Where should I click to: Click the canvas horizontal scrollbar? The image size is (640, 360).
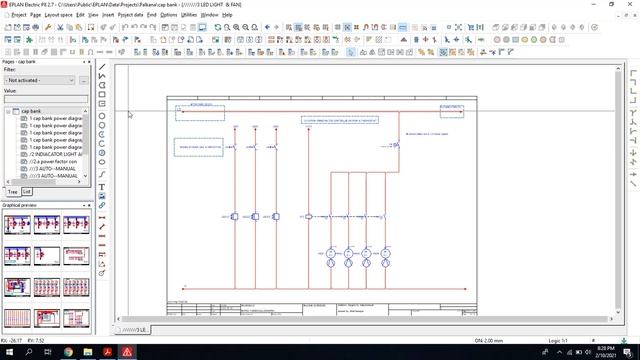coord(364,319)
